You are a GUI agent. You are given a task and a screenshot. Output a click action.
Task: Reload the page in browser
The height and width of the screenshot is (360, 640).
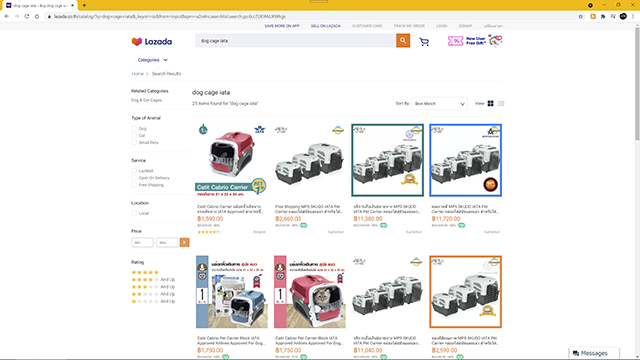(x=27, y=16)
